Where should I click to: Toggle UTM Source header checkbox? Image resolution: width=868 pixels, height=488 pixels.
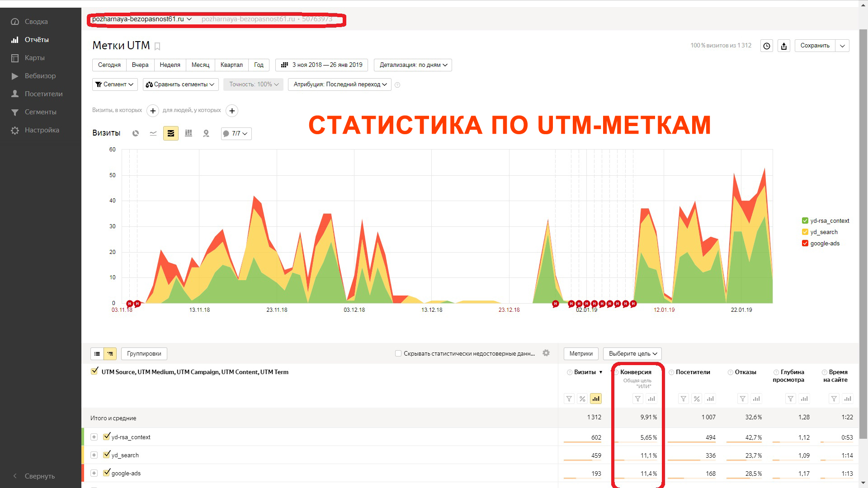(94, 371)
